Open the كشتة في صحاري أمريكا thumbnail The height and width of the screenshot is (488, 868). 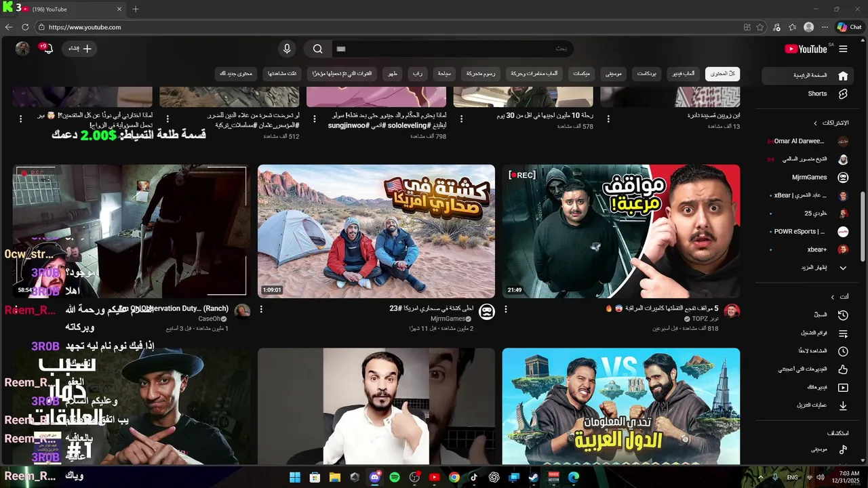click(376, 231)
